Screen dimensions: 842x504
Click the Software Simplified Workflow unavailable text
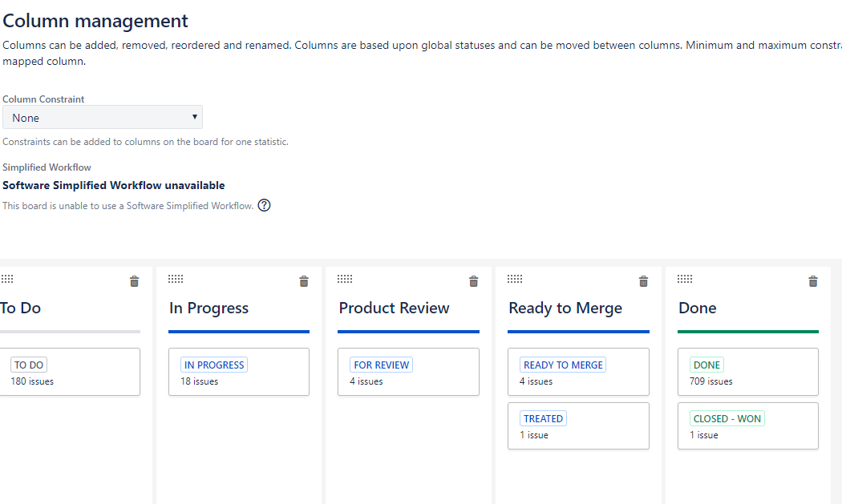click(114, 185)
